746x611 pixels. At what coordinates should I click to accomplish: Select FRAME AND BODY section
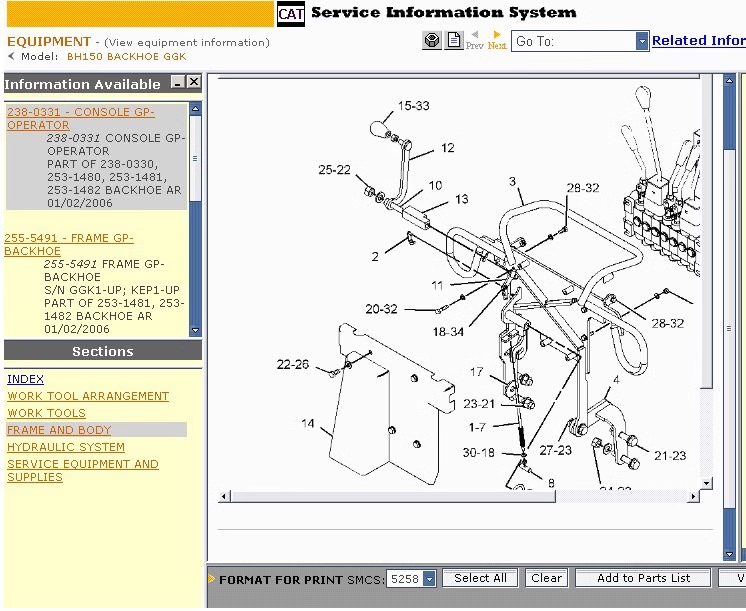coord(59,430)
